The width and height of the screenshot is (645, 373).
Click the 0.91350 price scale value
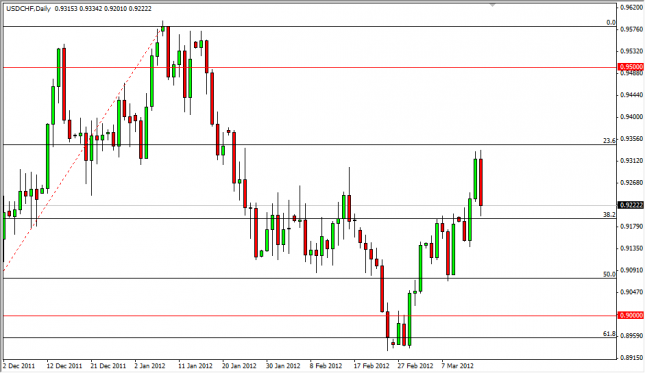(631, 248)
